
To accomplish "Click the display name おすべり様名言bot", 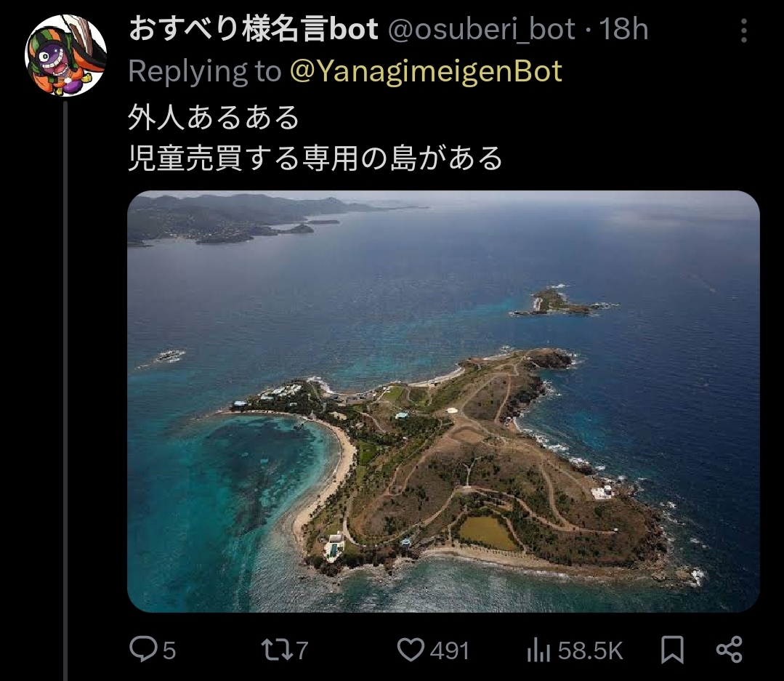I will point(253,30).
